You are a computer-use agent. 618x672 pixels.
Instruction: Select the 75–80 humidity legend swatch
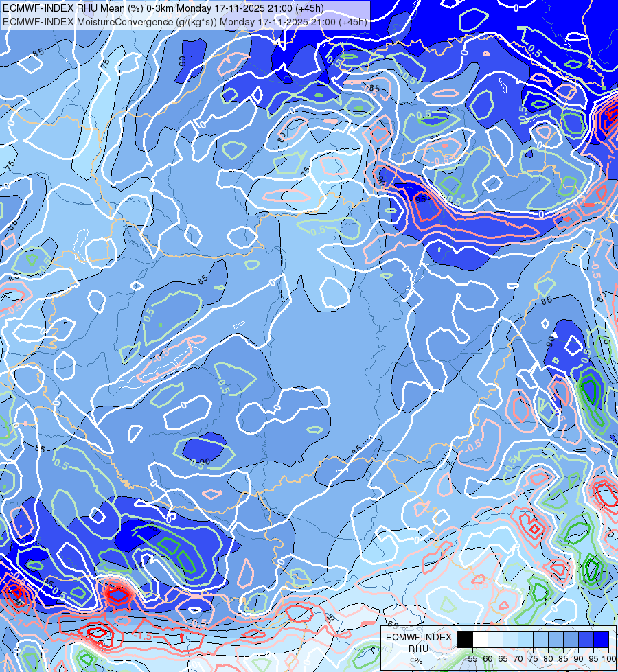[x=540, y=639]
